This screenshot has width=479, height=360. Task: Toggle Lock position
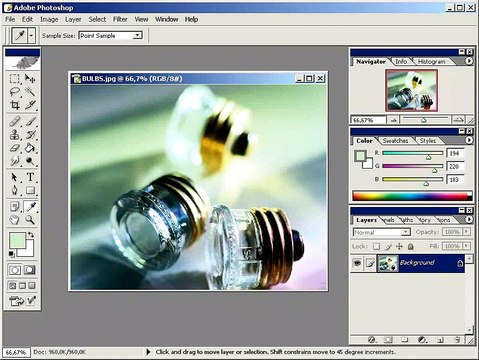(x=399, y=247)
